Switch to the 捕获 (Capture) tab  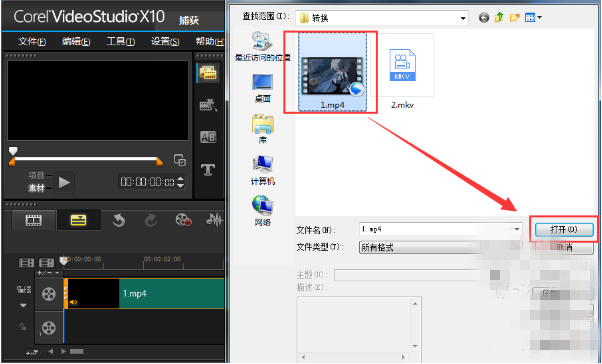[x=189, y=20]
